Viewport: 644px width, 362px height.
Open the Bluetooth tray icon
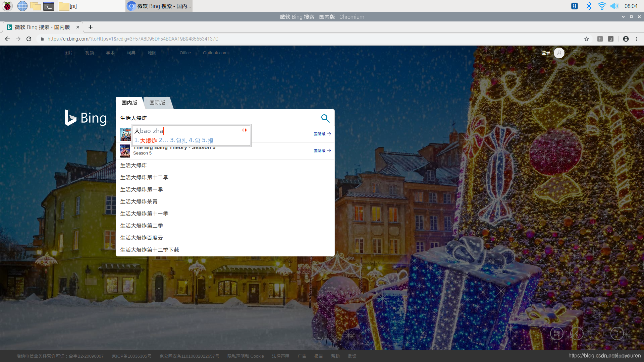(x=589, y=6)
